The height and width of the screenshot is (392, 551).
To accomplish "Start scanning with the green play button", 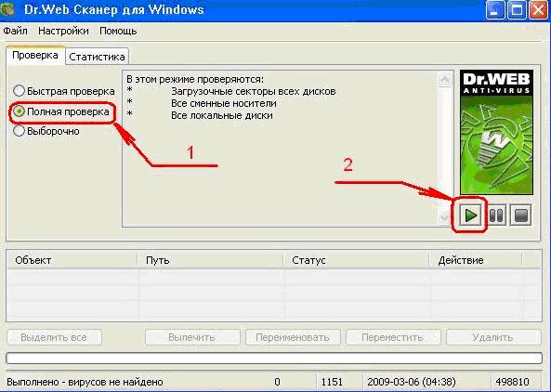I will pyautogui.click(x=470, y=215).
